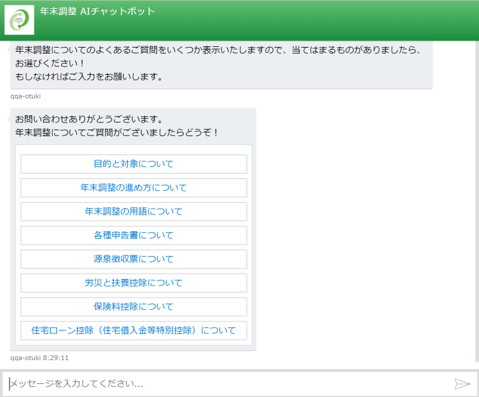Viewport: 479px width, 397px height.
Task: Focus the メッセージを入力してください input field
Action: (228, 384)
